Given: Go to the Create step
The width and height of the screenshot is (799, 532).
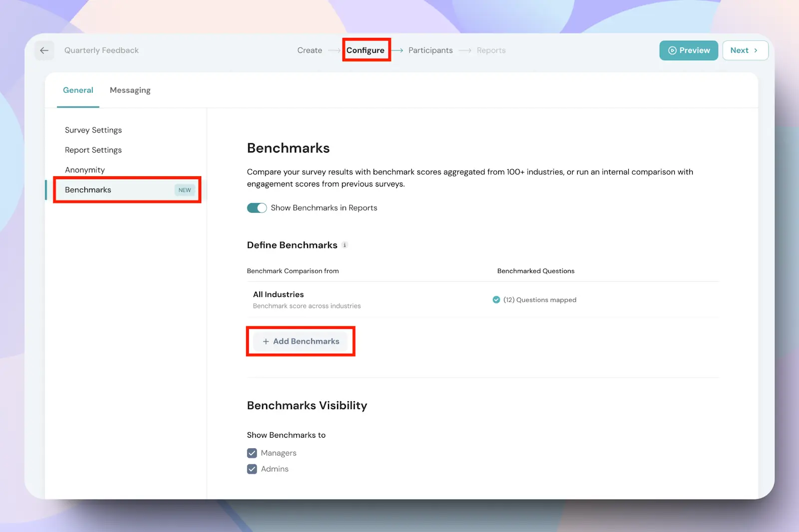Looking at the screenshot, I should [310, 50].
